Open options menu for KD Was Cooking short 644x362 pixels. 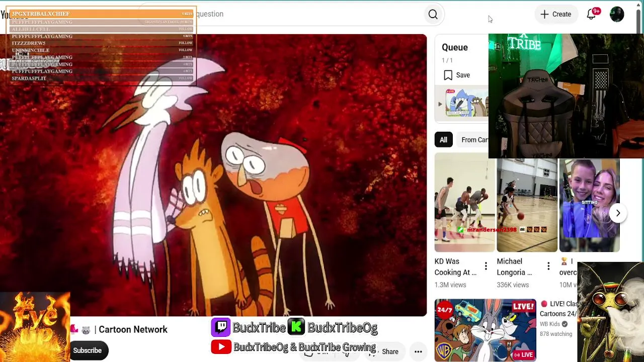(x=486, y=266)
